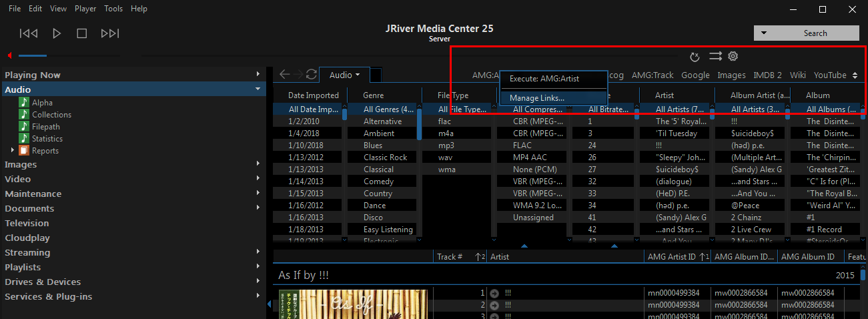Open the Tools menu

[x=113, y=9]
